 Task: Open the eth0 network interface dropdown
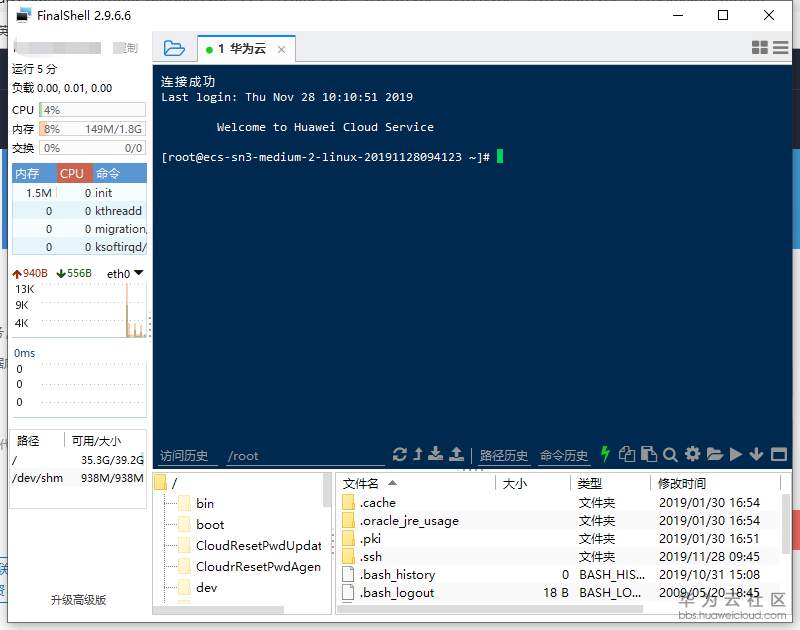point(125,273)
